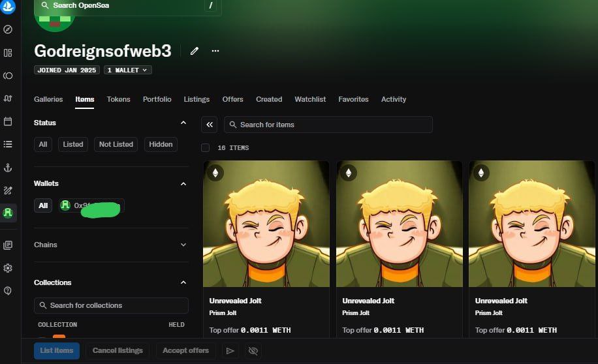The height and width of the screenshot is (364, 598).
Task: Switch to the Created tab
Action: (269, 99)
